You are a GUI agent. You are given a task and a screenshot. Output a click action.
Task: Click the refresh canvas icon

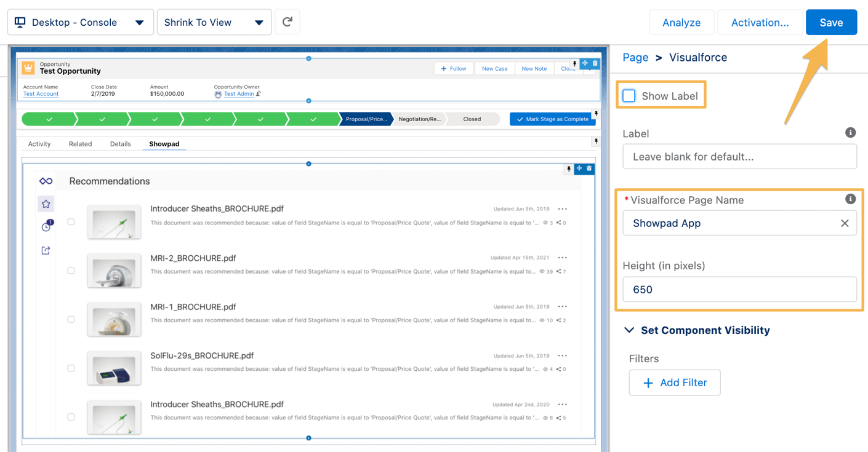287,22
